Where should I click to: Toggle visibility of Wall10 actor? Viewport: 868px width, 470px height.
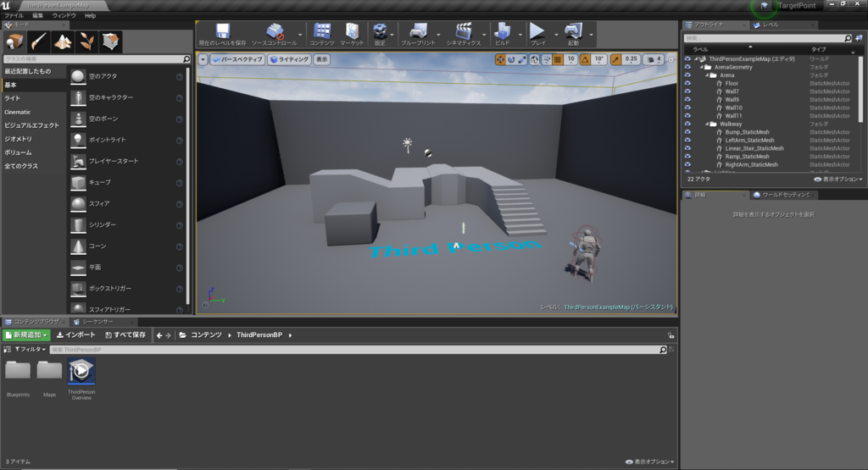point(687,108)
